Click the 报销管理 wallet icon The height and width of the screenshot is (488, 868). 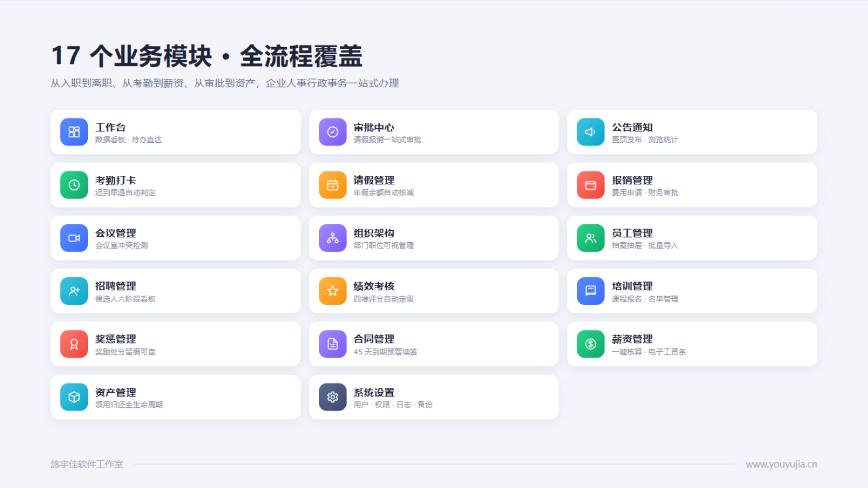tap(591, 185)
